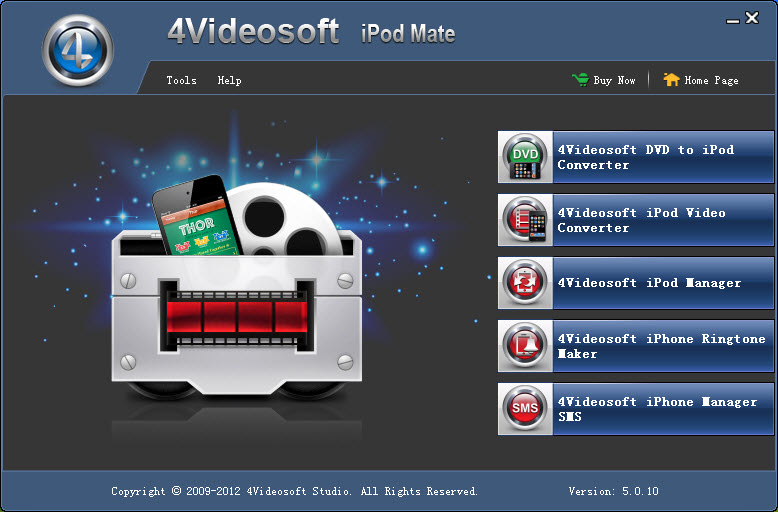Image resolution: width=778 pixels, height=512 pixels.
Task: Launch 4Videosoft iPod Video Converter
Action: tap(636, 220)
